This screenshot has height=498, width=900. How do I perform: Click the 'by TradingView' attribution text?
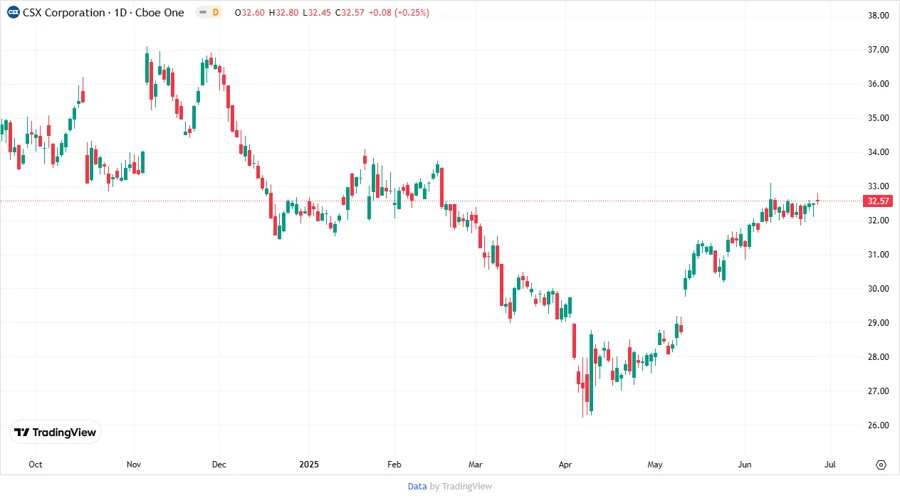[461, 487]
